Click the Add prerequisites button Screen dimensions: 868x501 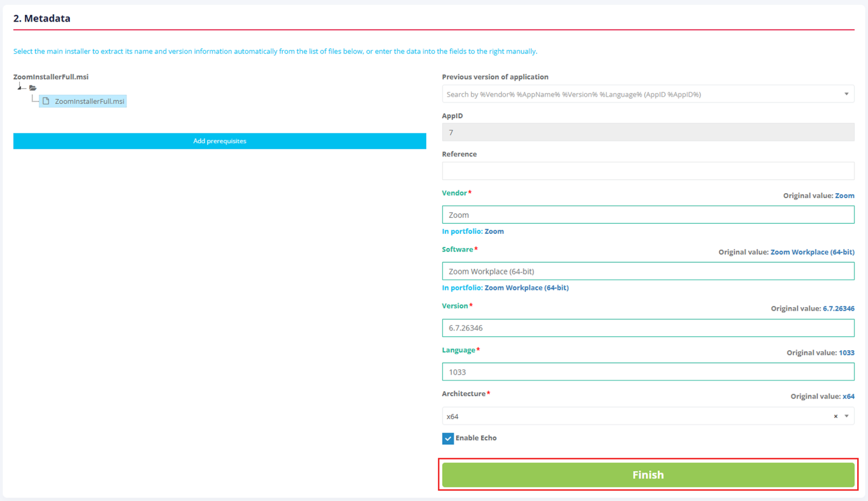220,141
